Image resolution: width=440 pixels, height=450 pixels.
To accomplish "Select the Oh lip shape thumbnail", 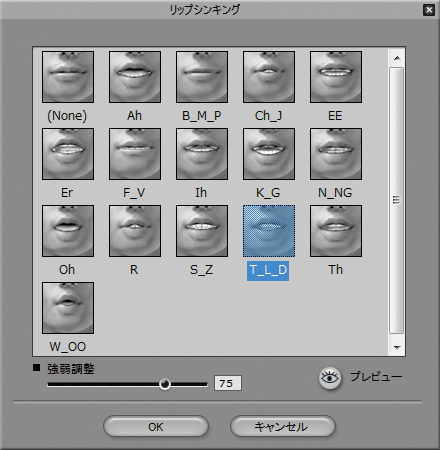I will tap(68, 231).
